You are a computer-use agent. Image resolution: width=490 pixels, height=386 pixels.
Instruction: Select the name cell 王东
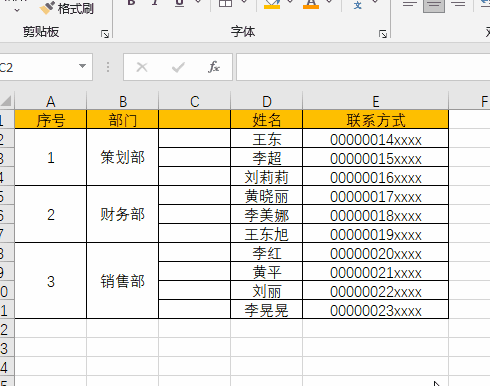point(267,138)
